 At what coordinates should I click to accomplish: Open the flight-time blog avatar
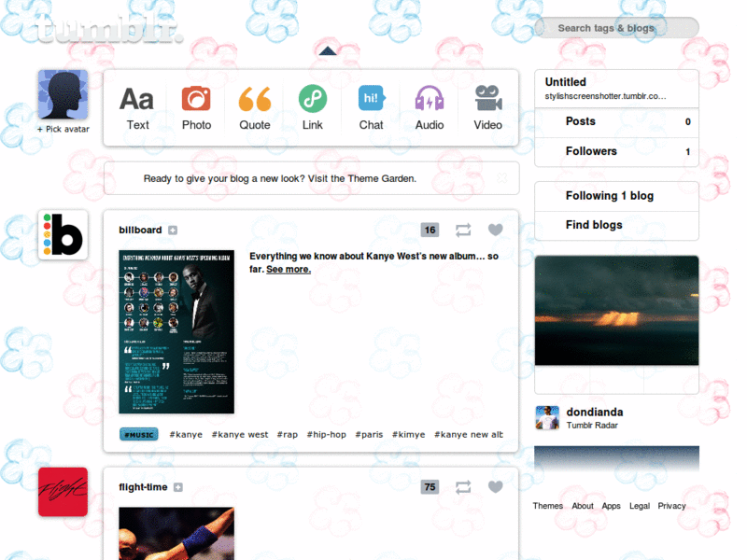click(x=63, y=492)
